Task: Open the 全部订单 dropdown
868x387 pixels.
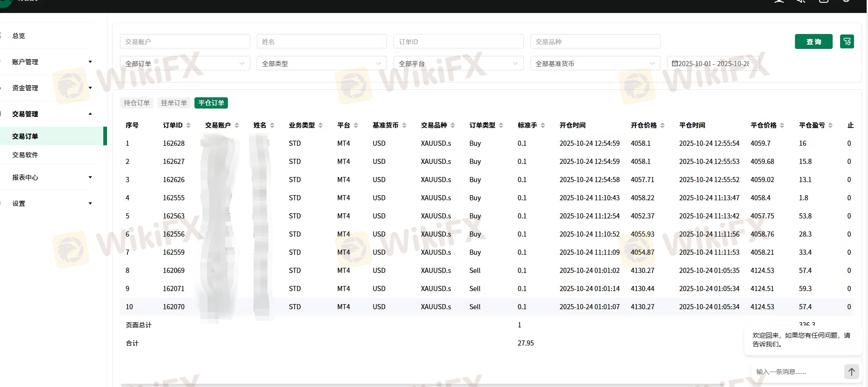Action: (x=185, y=63)
